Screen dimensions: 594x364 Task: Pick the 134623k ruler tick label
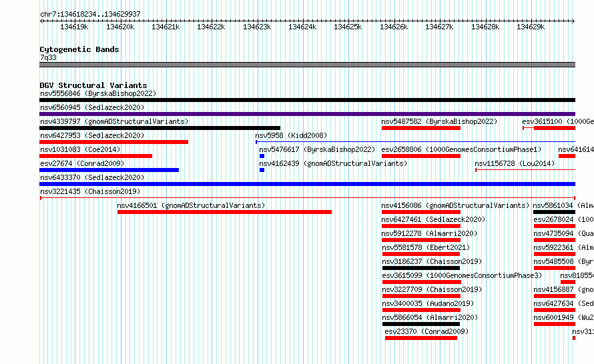click(x=257, y=27)
